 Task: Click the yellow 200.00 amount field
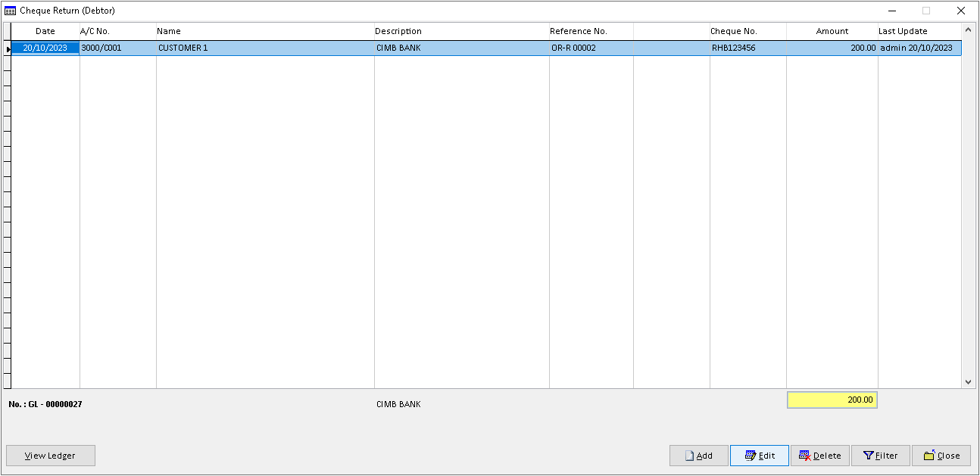[832, 400]
